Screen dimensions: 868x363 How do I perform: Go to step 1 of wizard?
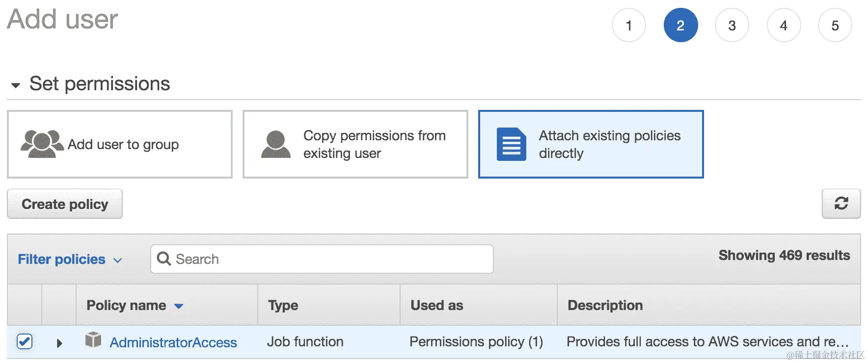point(628,26)
